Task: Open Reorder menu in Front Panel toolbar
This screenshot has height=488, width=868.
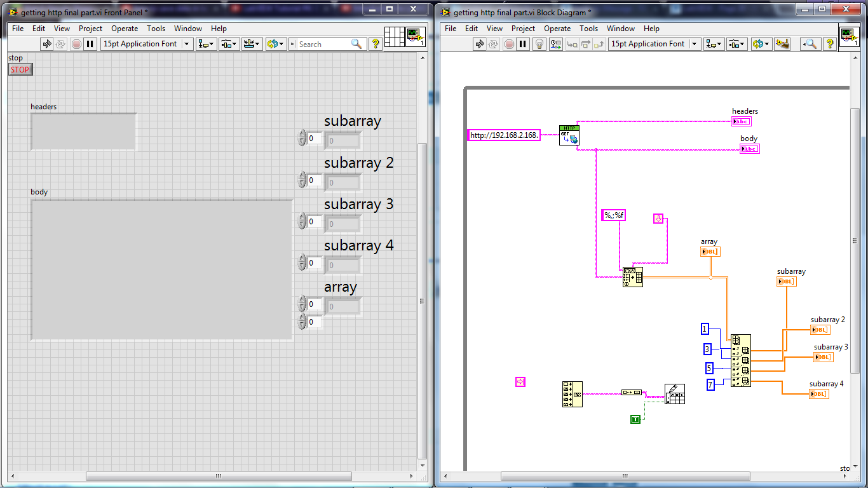Action: click(x=275, y=44)
